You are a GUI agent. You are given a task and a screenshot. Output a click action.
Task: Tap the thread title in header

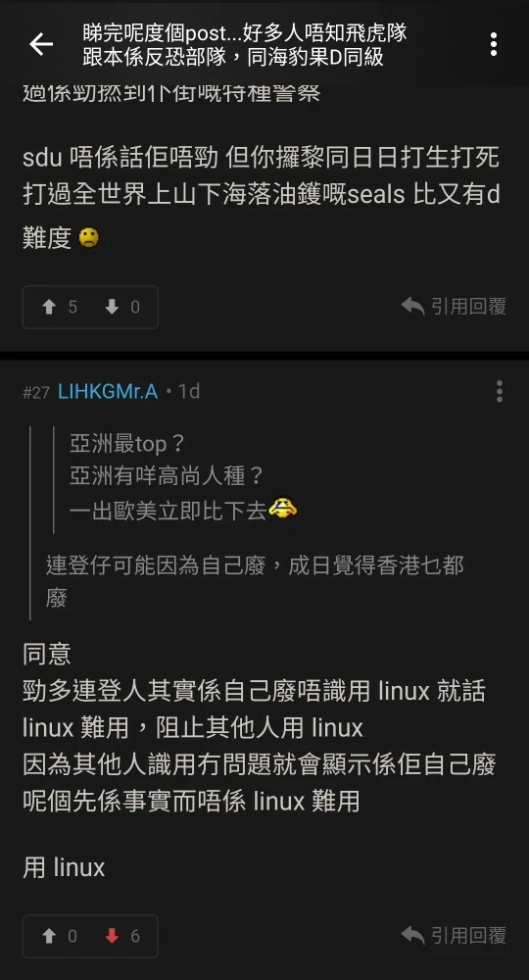tap(245, 45)
